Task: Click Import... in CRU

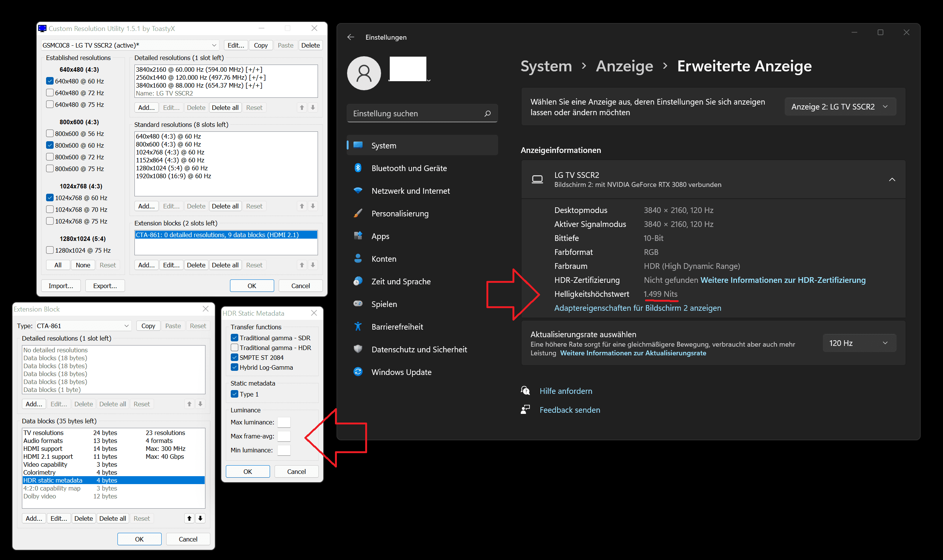Action: click(61, 286)
